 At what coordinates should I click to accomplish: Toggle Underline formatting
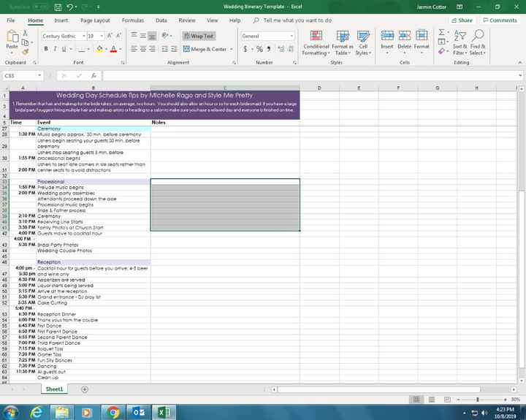coord(64,49)
